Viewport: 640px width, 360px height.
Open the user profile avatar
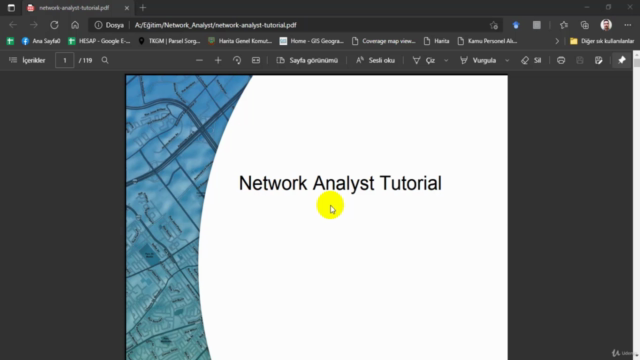point(606,25)
